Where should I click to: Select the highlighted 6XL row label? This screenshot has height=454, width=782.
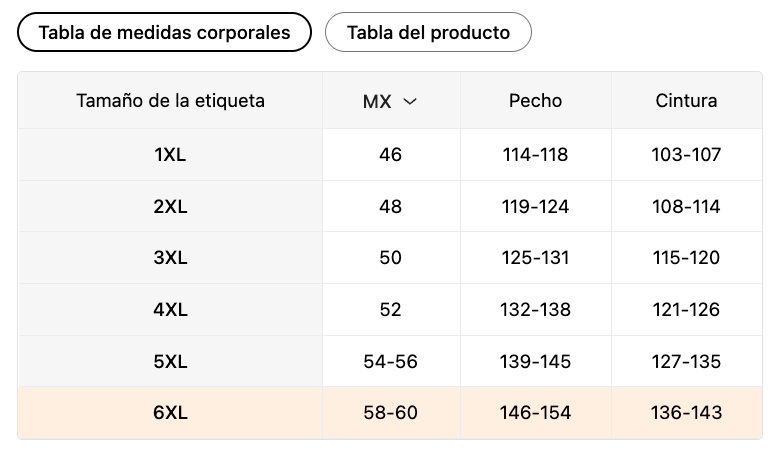[170, 413]
